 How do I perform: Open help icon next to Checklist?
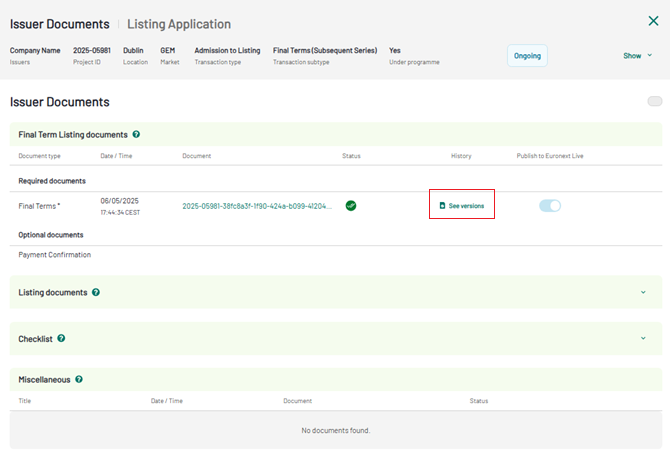[61, 338]
